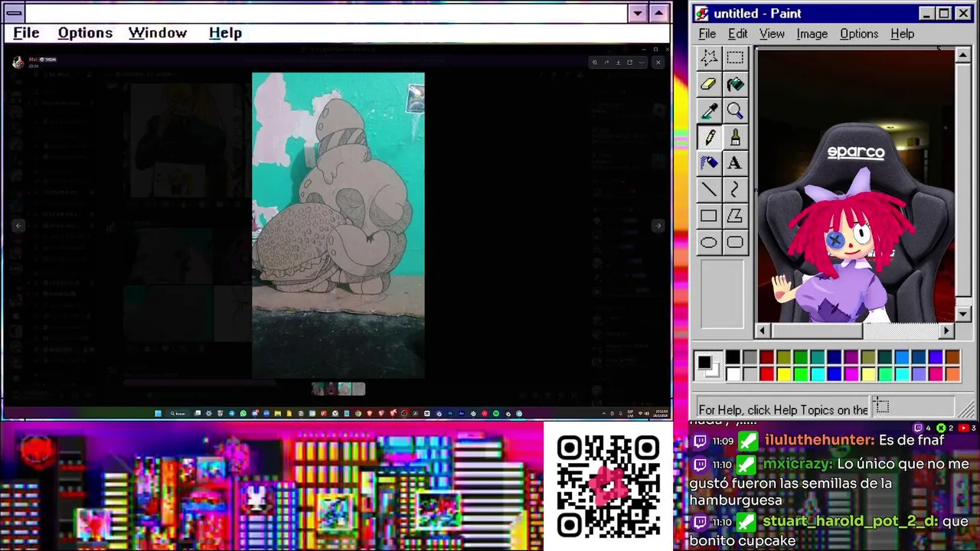Image resolution: width=980 pixels, height=551 pixels.
Task: Select the cyan palette color
Action: pos(817,374)
